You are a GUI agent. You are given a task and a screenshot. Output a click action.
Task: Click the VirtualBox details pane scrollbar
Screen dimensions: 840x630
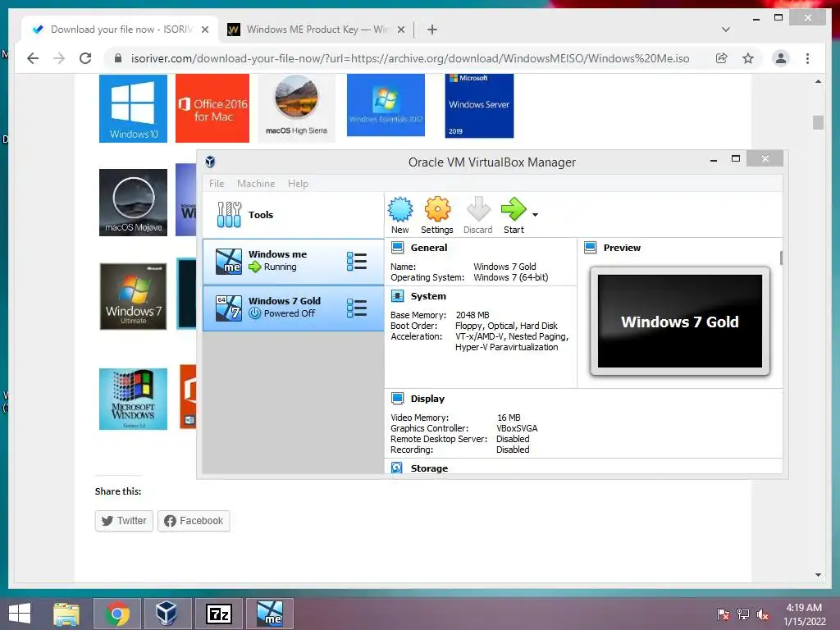click(x=781, y=258)
